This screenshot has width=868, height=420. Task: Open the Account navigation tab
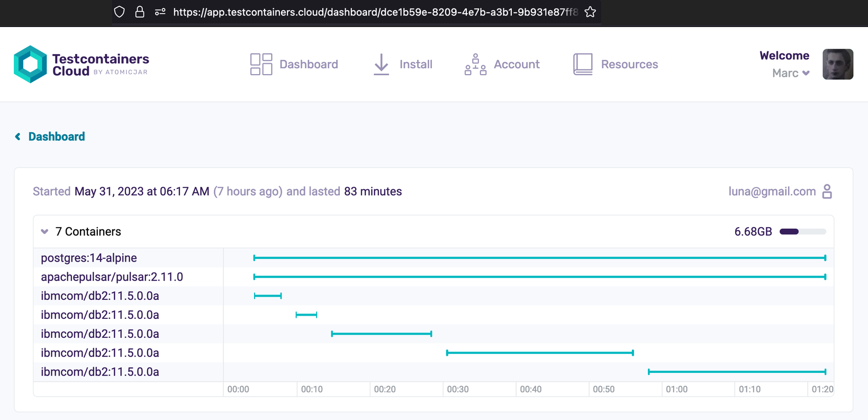[502, 64]
